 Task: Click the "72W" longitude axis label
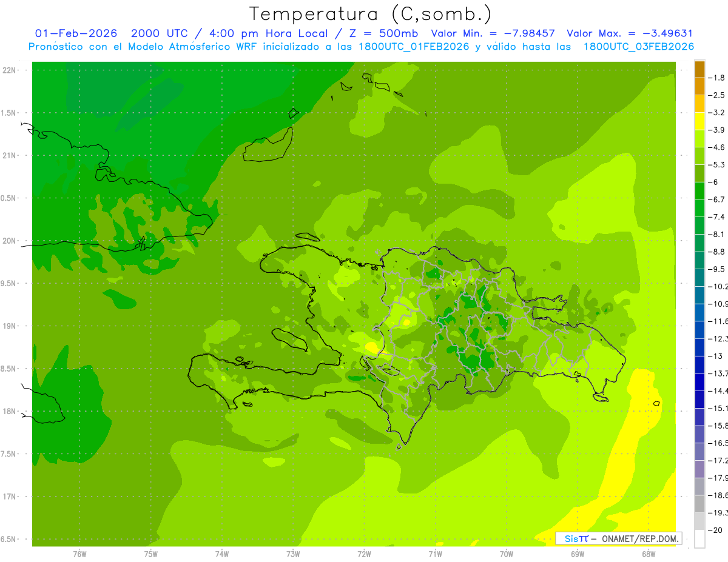pos(364,554)
